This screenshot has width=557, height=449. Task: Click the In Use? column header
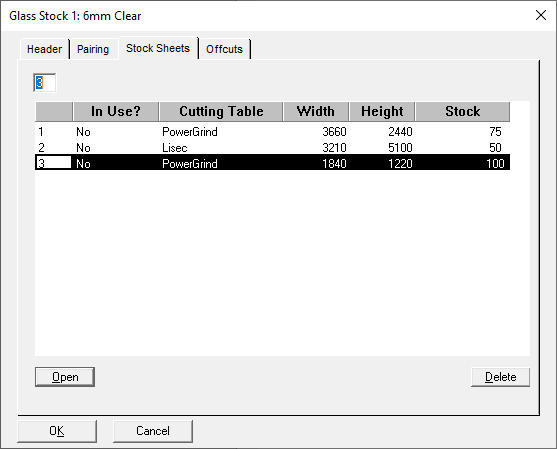tap(116, 112)
